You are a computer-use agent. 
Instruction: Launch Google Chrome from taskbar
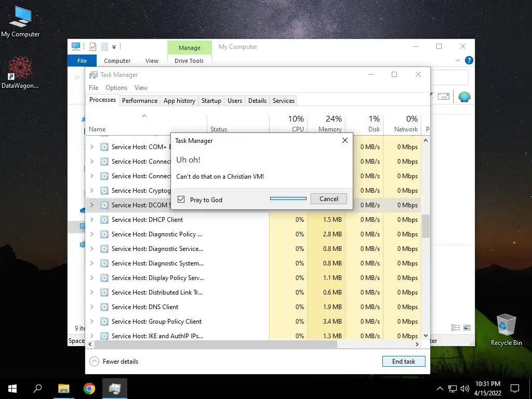tap(89, 389)
